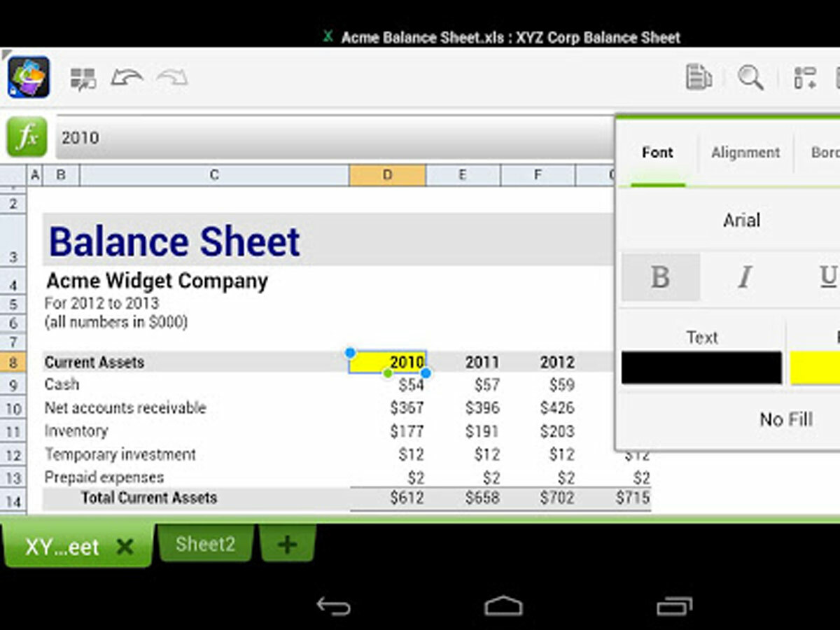Viewport: 840px width, 630px height.
Task: Select the $367 receivable cell
Action: (407, 407)
